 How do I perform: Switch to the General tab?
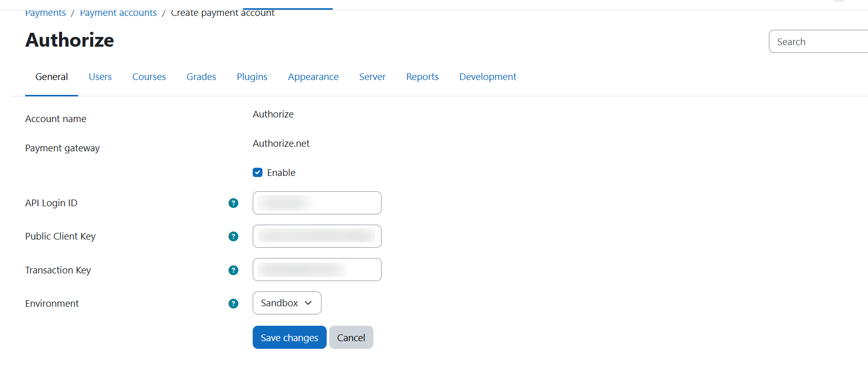(x=51, y=77)
